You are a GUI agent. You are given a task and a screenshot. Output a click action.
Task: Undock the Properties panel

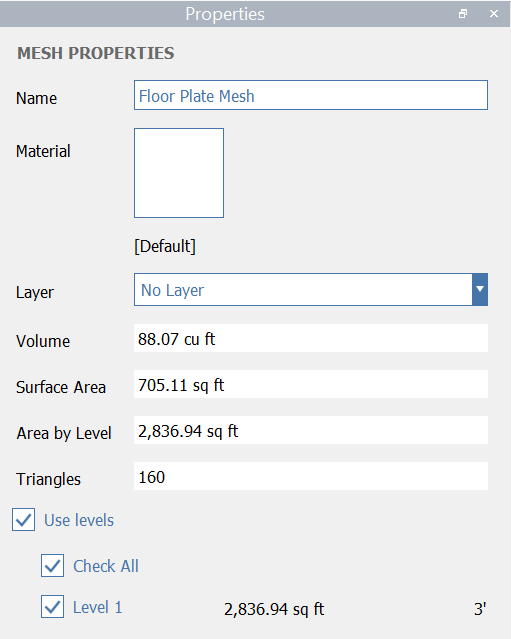(x=463, y=14)
